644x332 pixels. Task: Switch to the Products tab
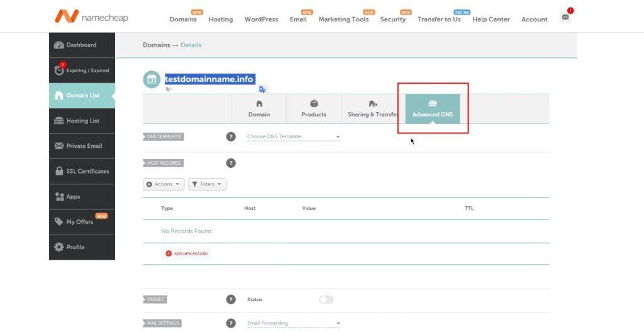click(x=314, y=109)
